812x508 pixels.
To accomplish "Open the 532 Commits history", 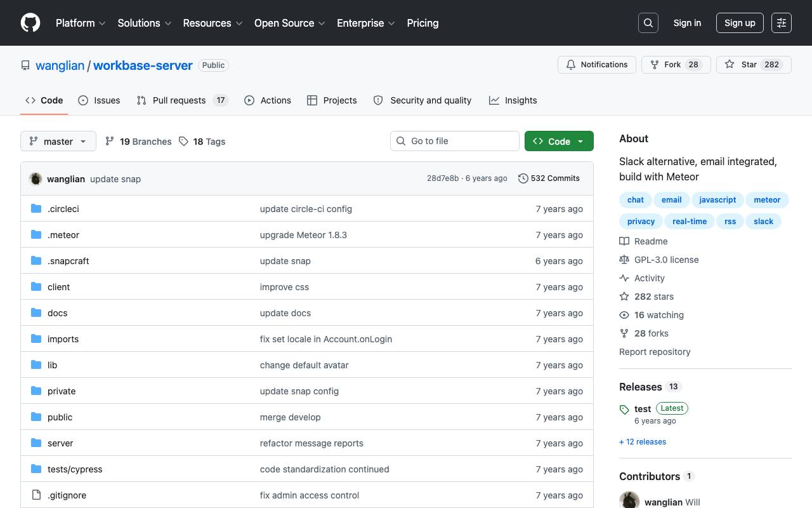I will (x=549, y=178).
